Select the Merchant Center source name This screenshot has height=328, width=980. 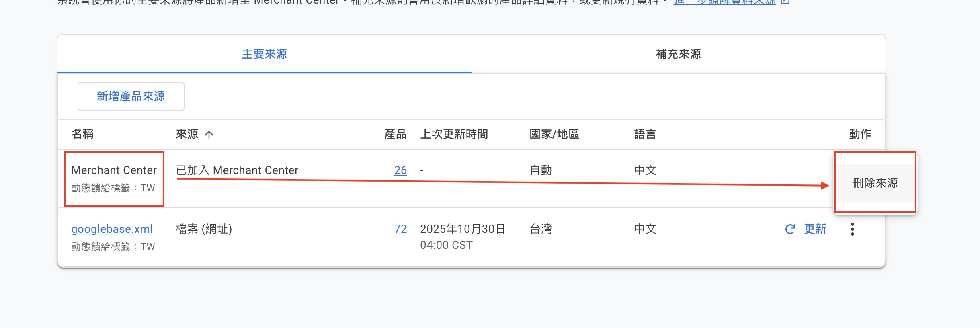(114, 170)
